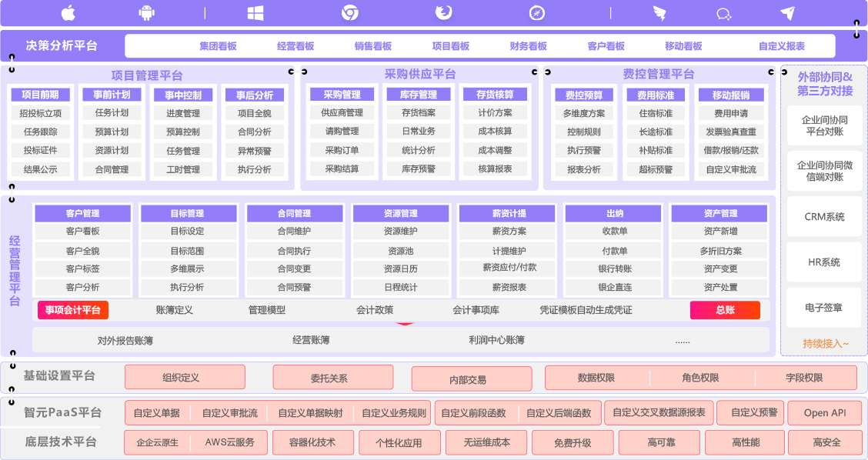Screen dimensions: 868x460
Task: Select the 自定义报表 tab
Action: tap(781, 46)
